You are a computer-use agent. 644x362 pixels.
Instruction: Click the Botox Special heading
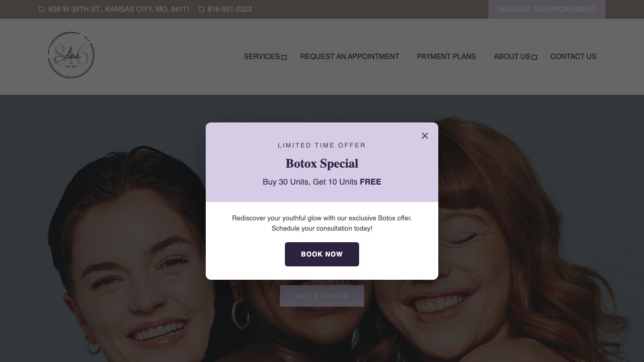click(x=322, y=164)
